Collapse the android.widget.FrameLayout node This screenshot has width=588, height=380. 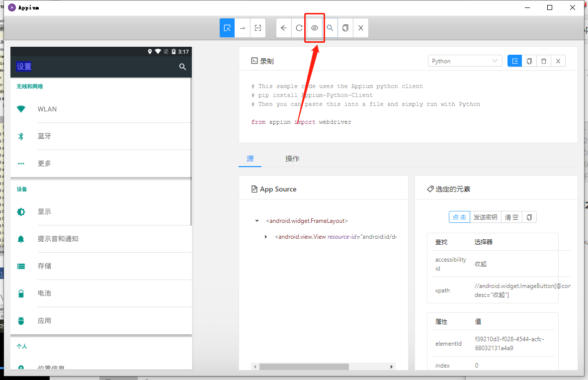257,221
